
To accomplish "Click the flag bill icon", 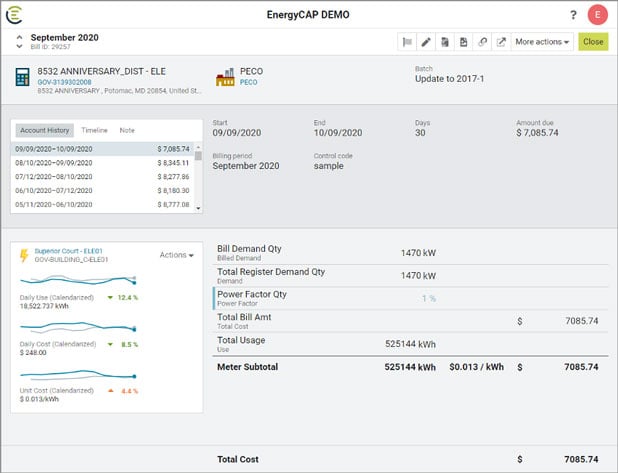I will pyautogui.click(x=407, y=42).
